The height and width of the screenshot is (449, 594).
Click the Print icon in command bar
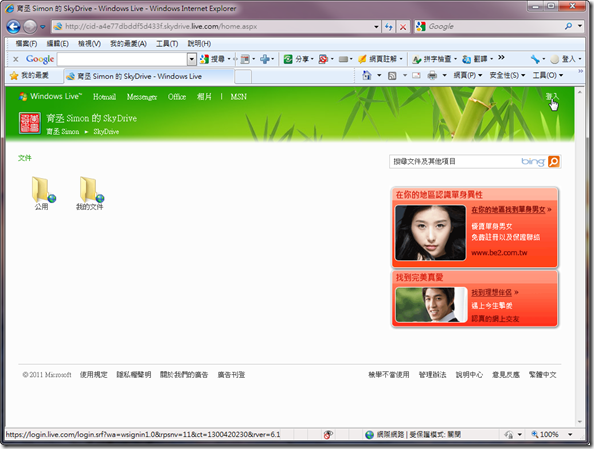(x=432, y=76)
